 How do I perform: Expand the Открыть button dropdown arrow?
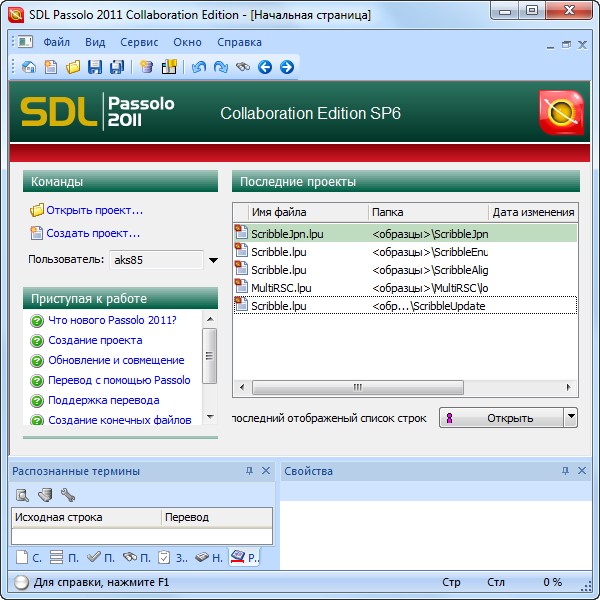pyautogui.click(x=571, y=417)
